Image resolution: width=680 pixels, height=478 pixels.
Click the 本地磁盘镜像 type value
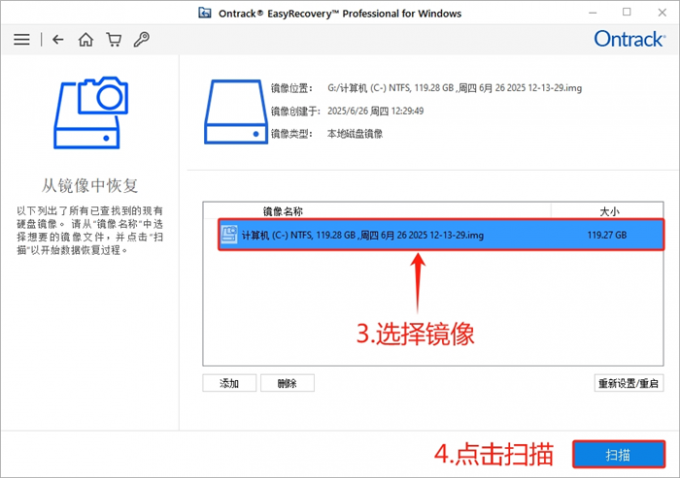[355, 134]
